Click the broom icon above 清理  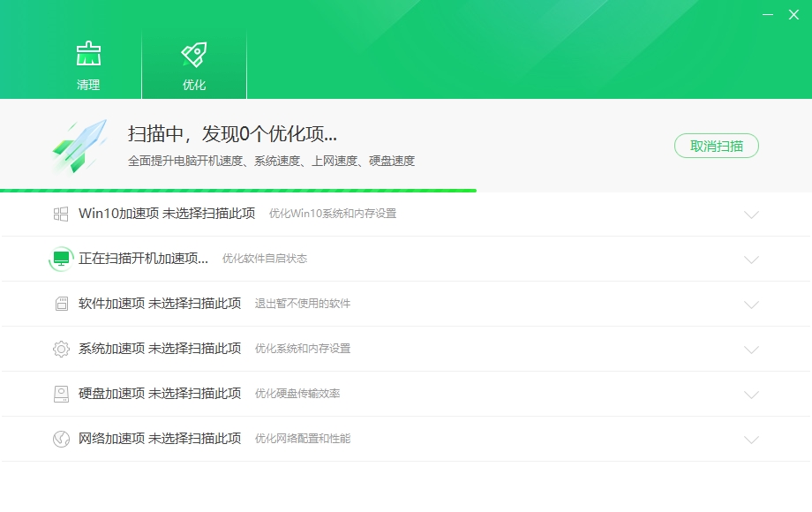pyautogui.click(x=88, y=53)
